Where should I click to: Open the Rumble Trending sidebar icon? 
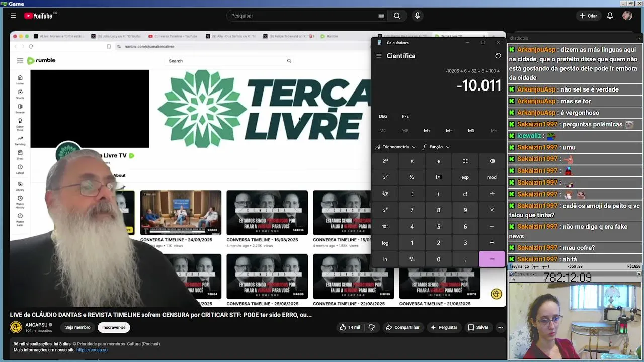tap(20, 140)
